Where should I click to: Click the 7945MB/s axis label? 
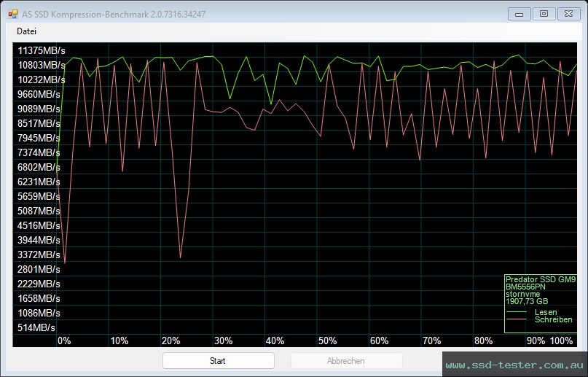39,138
